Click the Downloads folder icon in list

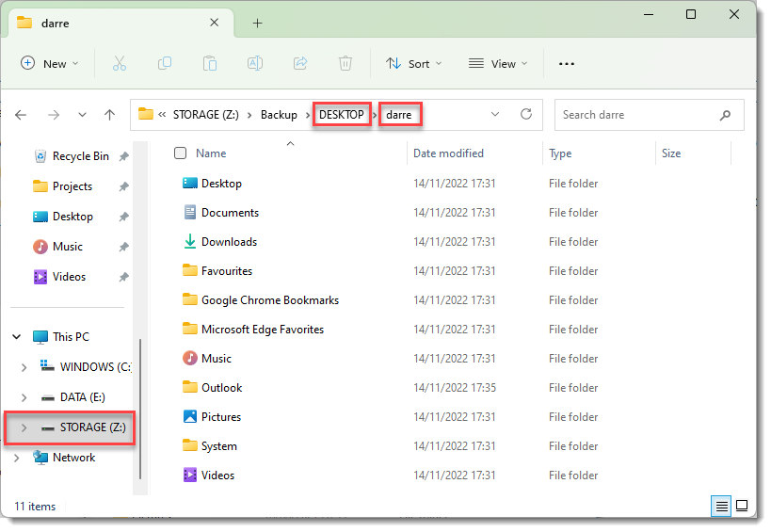[x=190, y=241]
